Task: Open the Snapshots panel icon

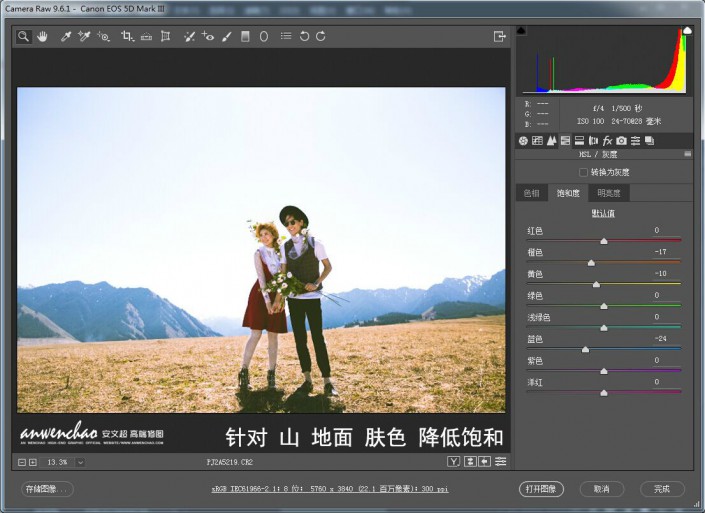Action: [x=649, y=141]
